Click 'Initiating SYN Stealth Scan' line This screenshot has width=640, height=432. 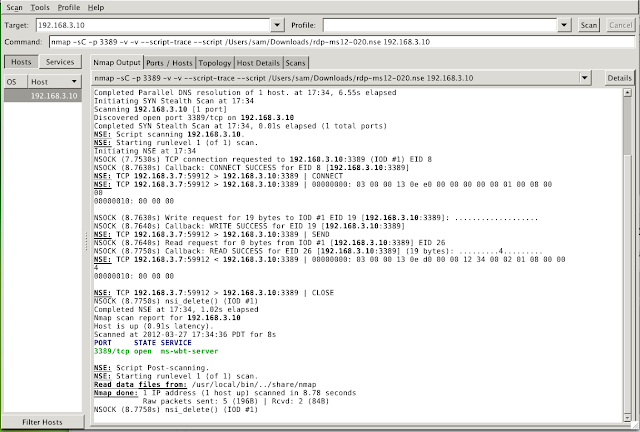[x=173, y=101]
